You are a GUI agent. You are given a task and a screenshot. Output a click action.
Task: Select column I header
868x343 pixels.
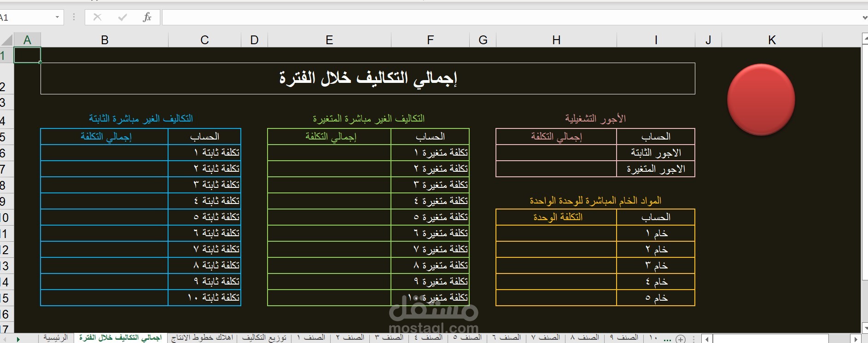656,40
